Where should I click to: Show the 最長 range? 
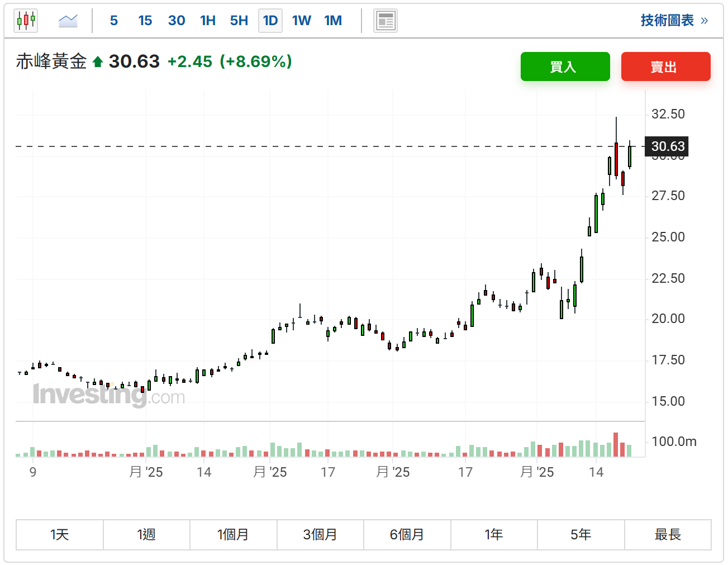(668, 535)
